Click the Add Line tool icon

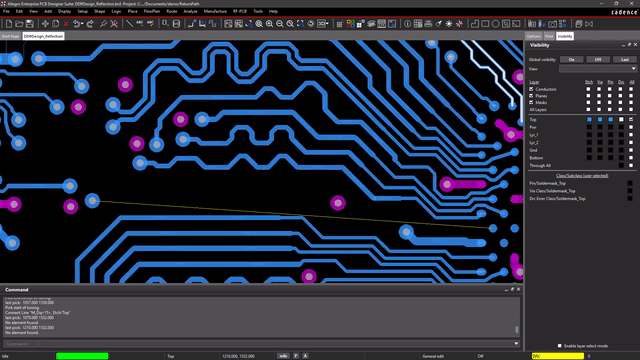click(x=129, y=24)
